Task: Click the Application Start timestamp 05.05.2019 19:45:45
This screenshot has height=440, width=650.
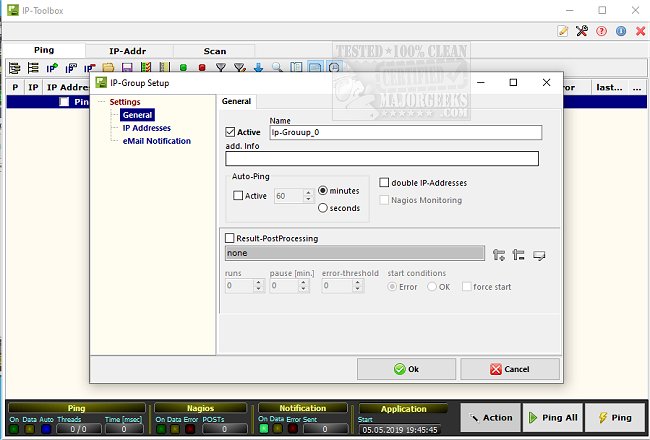Action: point(400,429)
